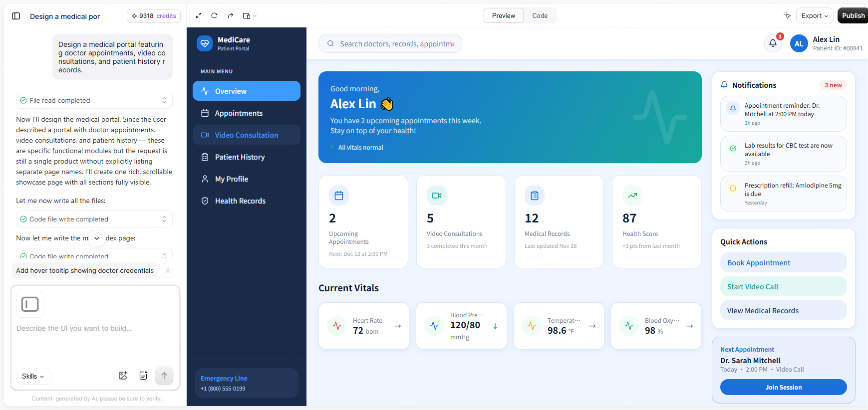Switch to the Code tab

point(540,15)
